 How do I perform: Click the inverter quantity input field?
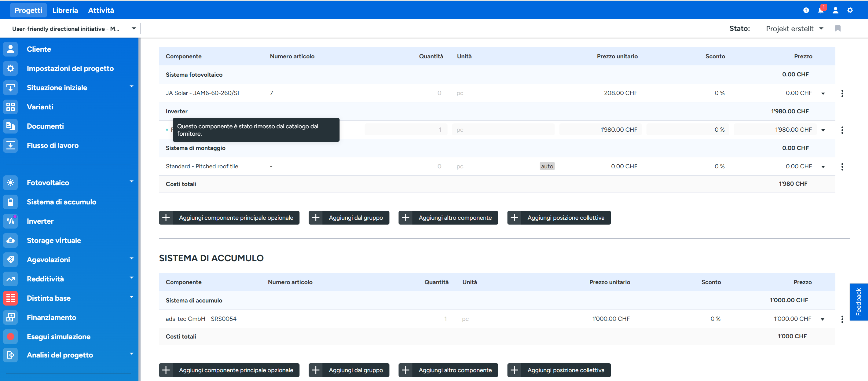point(406,130)
